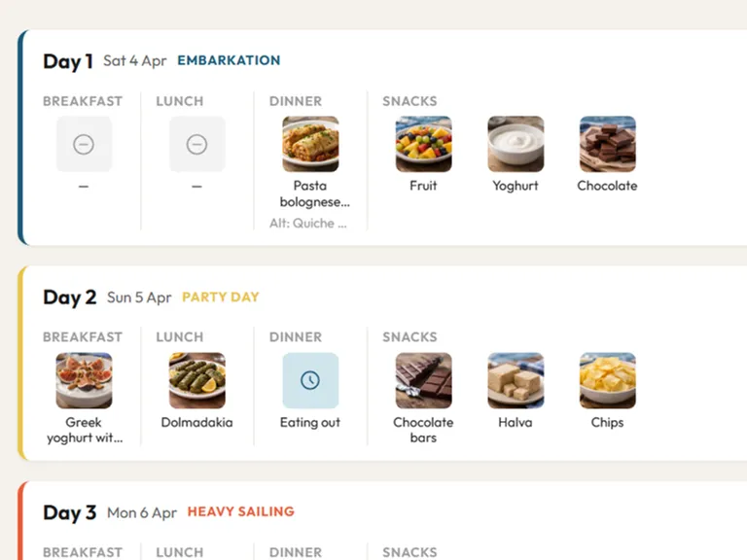Select the Fruit snack image
The height and width of the screenshot is (560, 747).
(x=423, y=144)
